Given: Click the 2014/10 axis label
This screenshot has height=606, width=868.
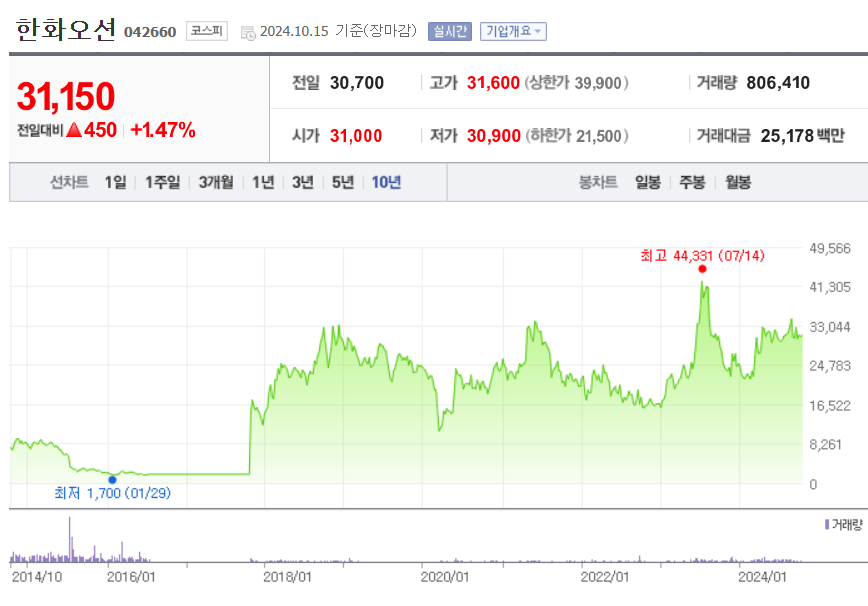Looking at the screenshot, I should [37, 577].
